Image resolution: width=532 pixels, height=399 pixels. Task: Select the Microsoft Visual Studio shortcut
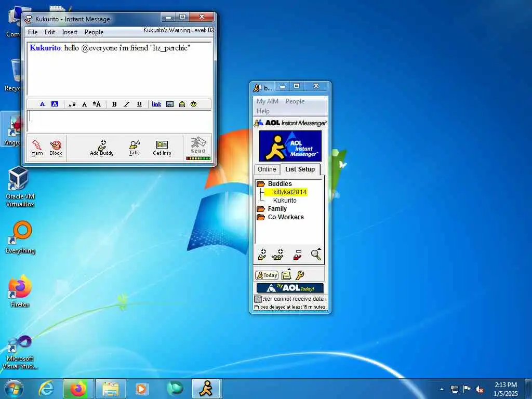[x=20, y=352]
